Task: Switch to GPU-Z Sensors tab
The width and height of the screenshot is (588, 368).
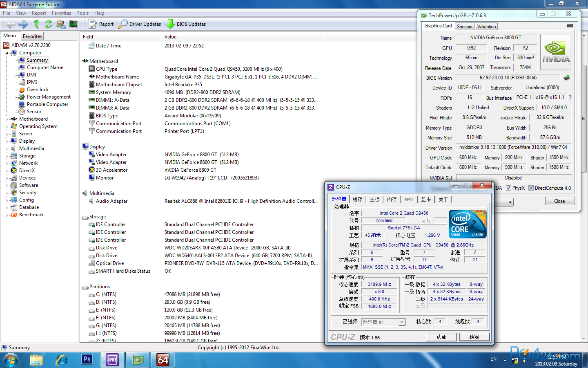Action: [464, 27]
